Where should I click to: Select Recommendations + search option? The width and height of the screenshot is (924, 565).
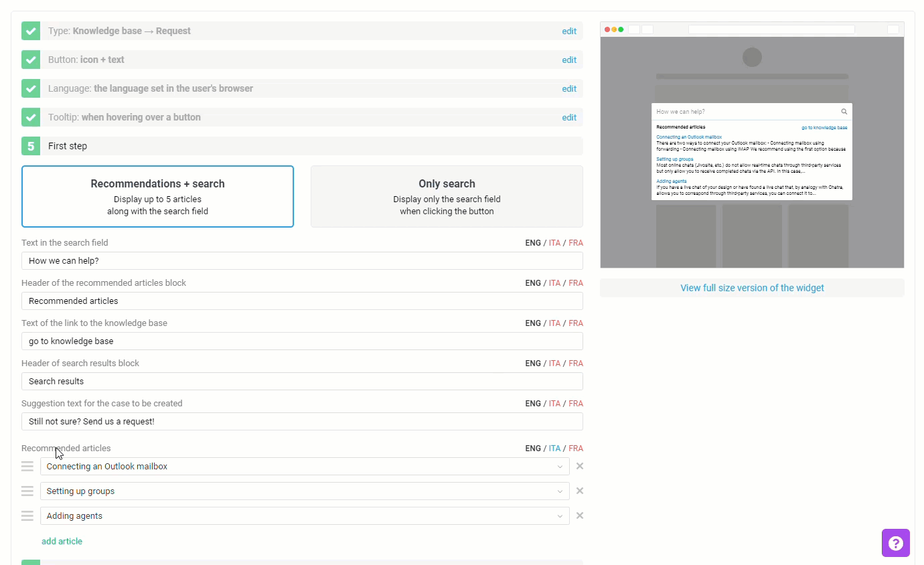pos(157,197)
